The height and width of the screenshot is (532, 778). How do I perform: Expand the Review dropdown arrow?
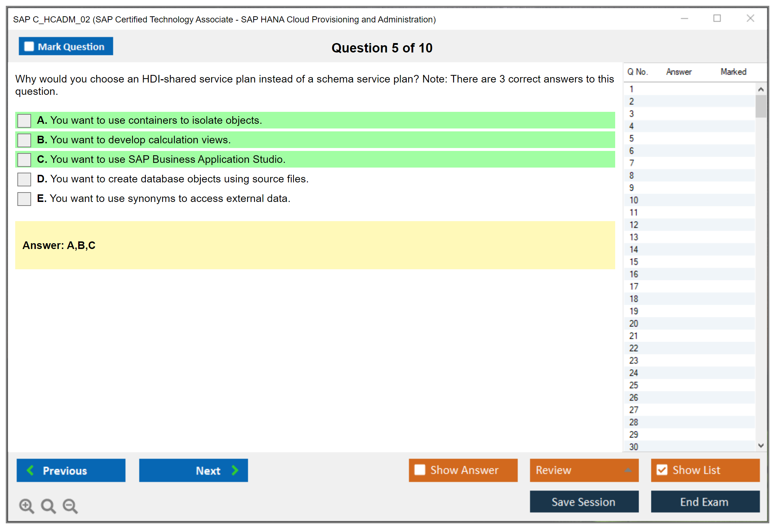[x=628, y=470]
